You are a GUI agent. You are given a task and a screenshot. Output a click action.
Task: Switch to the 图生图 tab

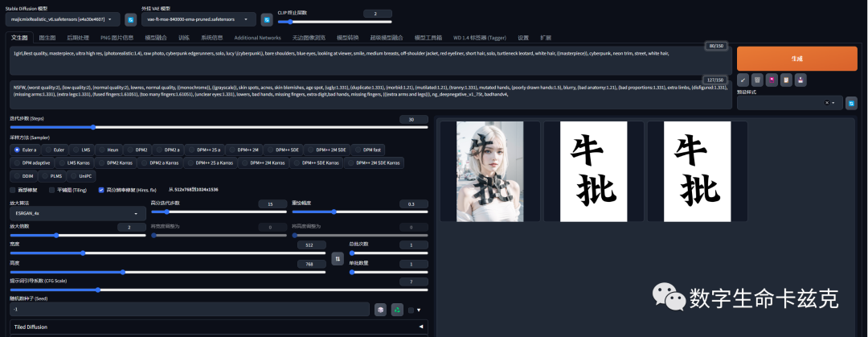point(47,38)
